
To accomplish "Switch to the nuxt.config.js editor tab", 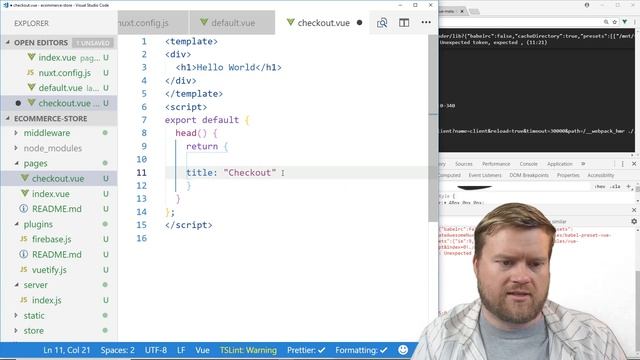I will click(x=153, y=23).
